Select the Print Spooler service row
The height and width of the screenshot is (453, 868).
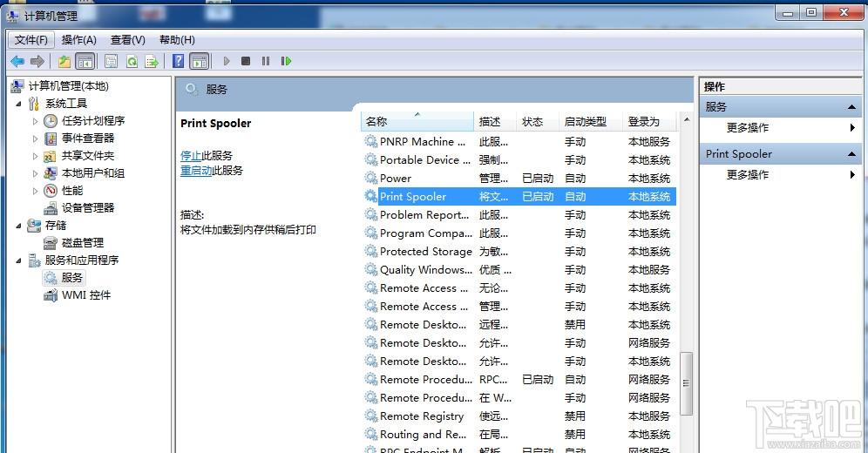pyautogui.click(x=519, y=197)
